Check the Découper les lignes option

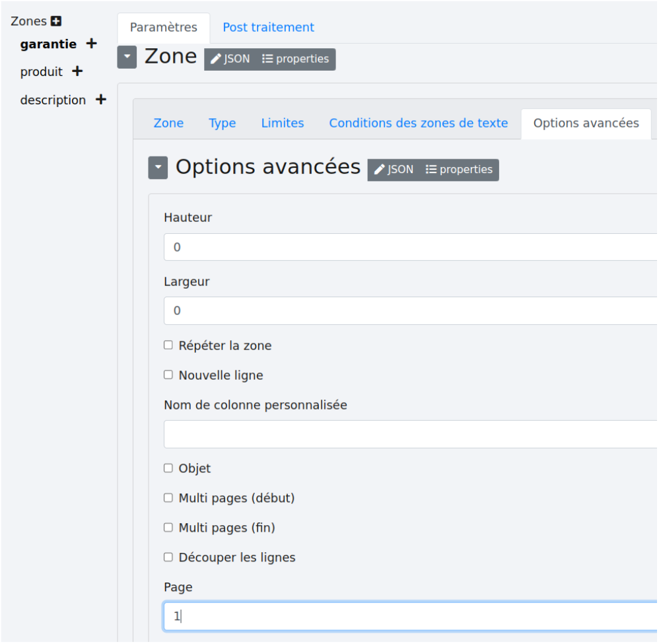(168, 557)
